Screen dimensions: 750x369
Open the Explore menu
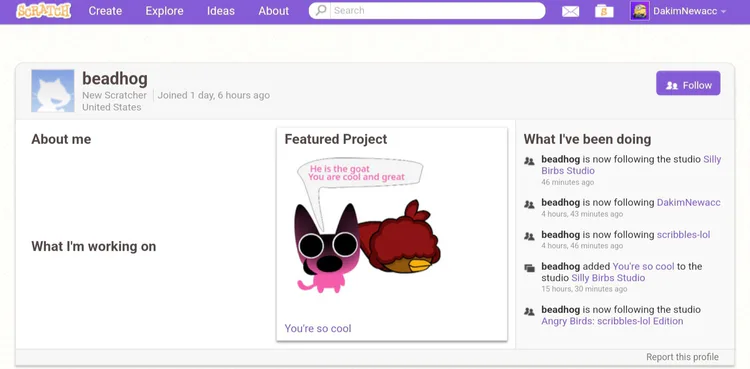click(165, 11)
